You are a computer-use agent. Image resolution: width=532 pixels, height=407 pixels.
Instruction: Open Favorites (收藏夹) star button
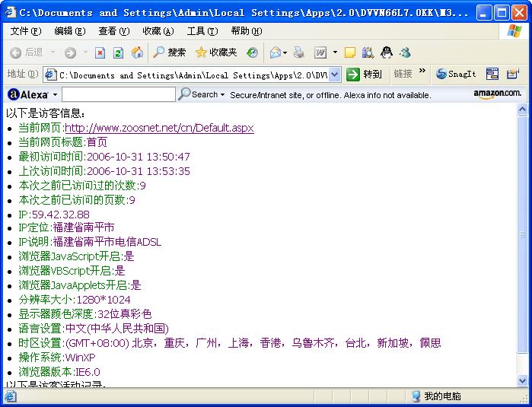[216, 52]
